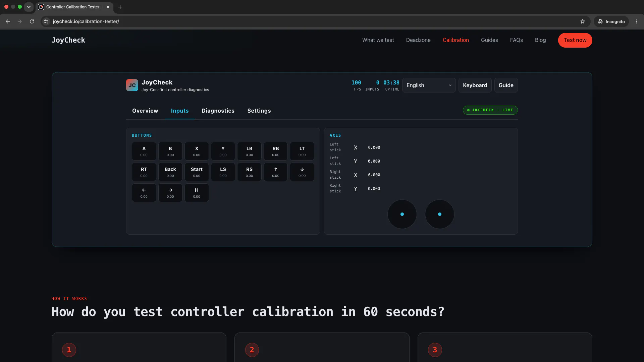644x362 pixels.
Task: Click the RB button tile
Action: coord(276,151)
